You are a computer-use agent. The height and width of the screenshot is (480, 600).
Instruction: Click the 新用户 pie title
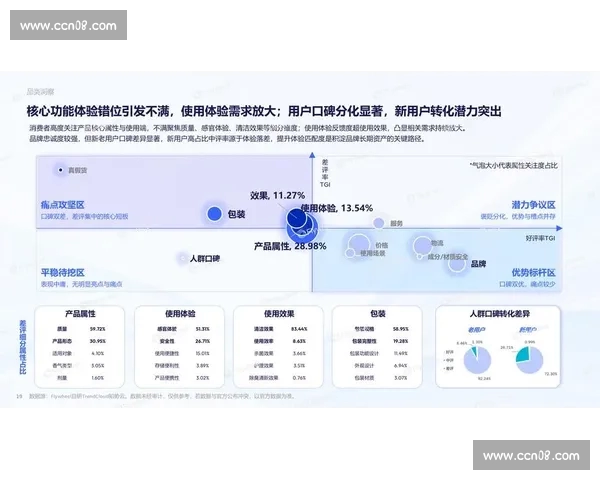coord(528,330)
